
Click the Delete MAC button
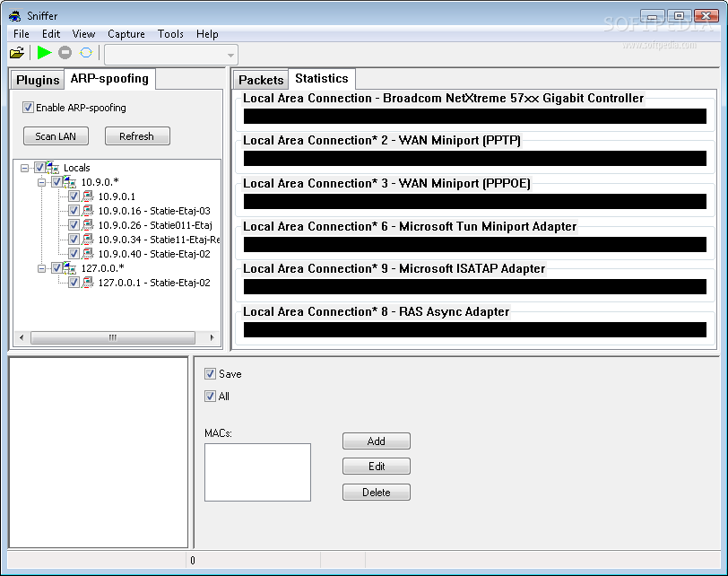(376, 492)
